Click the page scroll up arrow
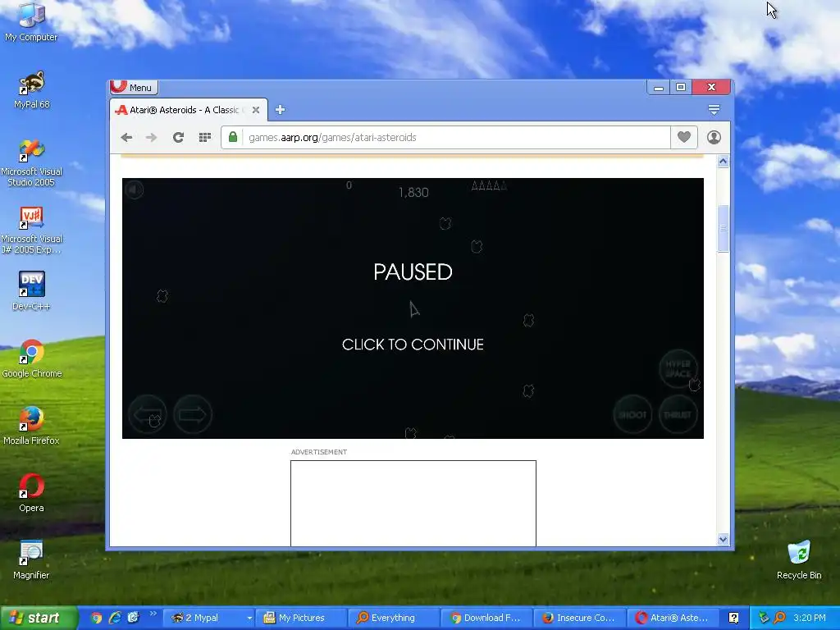The width and height of the screenshot is (840, 630). (x=723, y=162)
